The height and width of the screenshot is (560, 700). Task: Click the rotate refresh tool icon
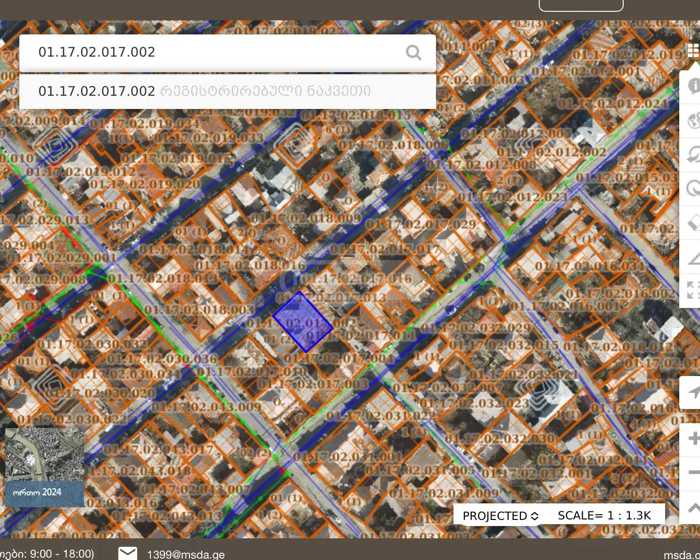click(x=693, y=188)
